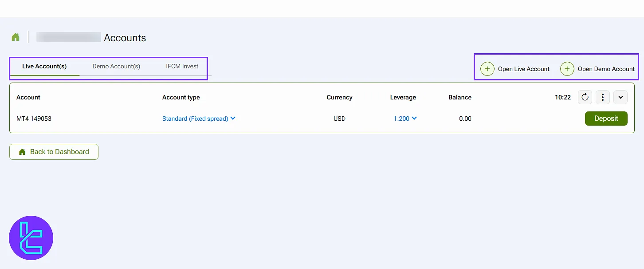Click the purple TC logo badge
The width and height of the screenshot is (644, 269).
(x=31, y=238)
